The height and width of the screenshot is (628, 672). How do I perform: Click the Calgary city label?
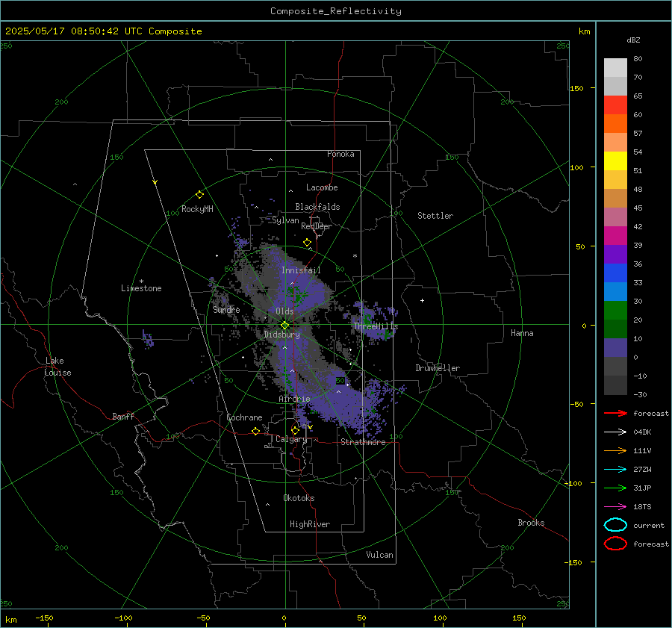click(x=291, y=439)
